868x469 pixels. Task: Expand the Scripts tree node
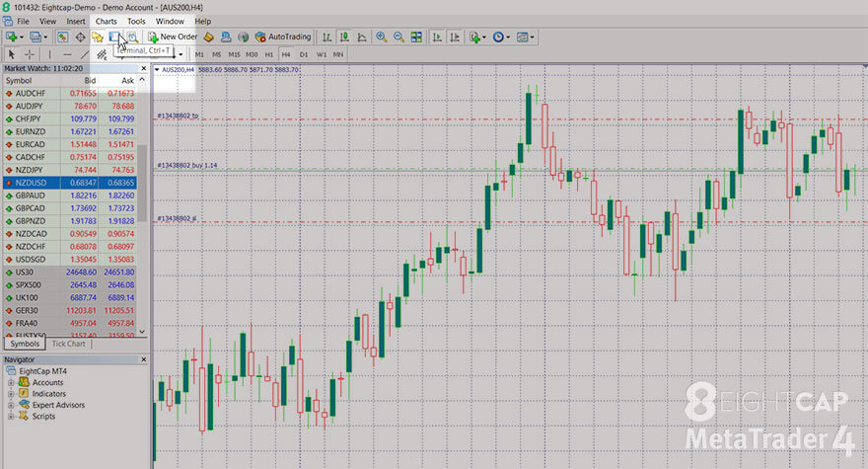tap(11, 417)
